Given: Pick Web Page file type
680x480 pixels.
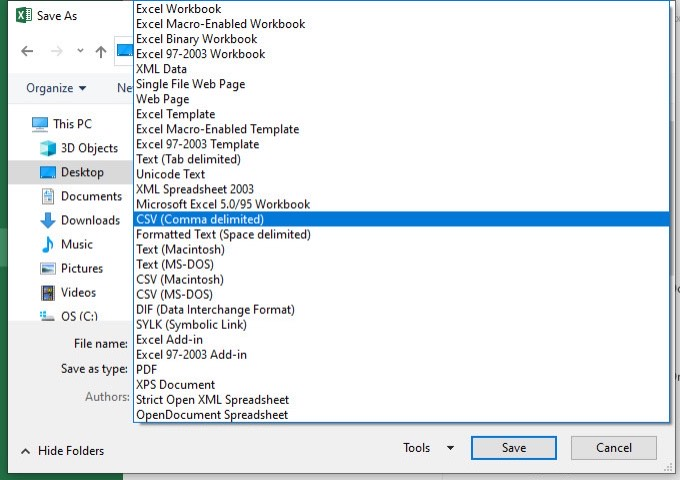Looking at the screenshot, I should pyautogui.click(x=401, y=99).
